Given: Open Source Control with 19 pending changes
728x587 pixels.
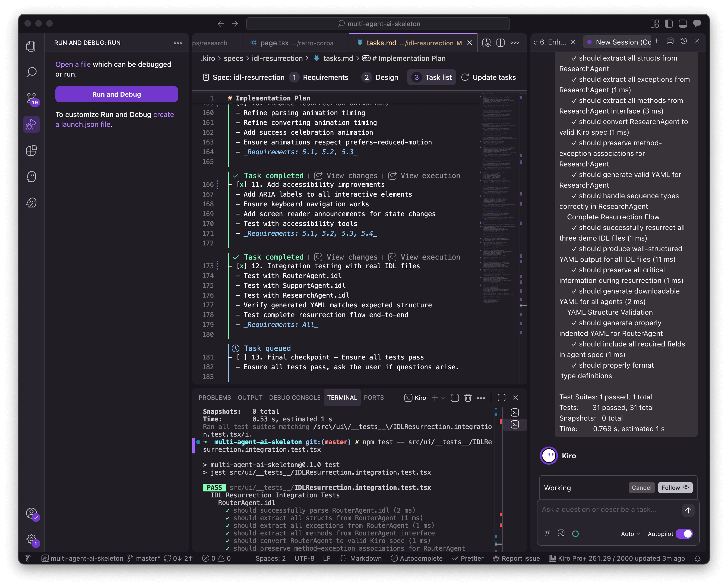Looking at the screenshot, I should (31, 98).
